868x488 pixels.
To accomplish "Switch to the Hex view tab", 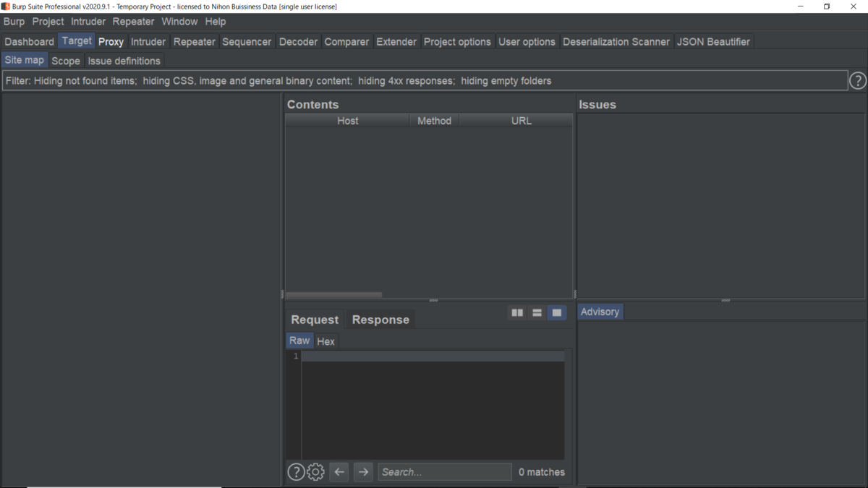I will click(x=325, y=341).
